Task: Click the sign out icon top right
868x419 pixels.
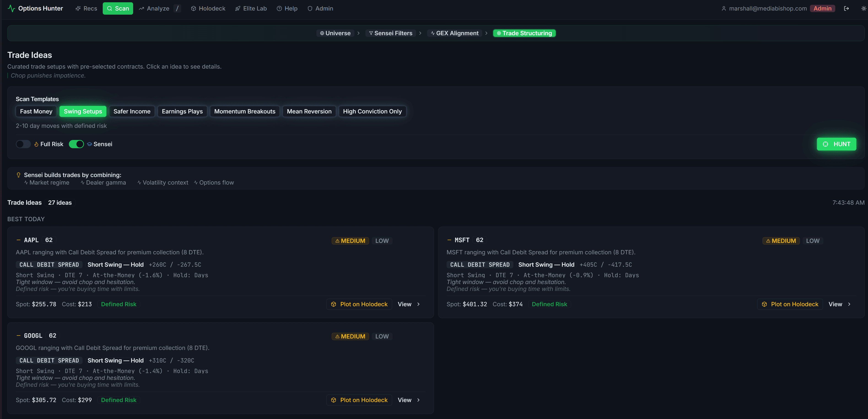Action: pos(847,8)
